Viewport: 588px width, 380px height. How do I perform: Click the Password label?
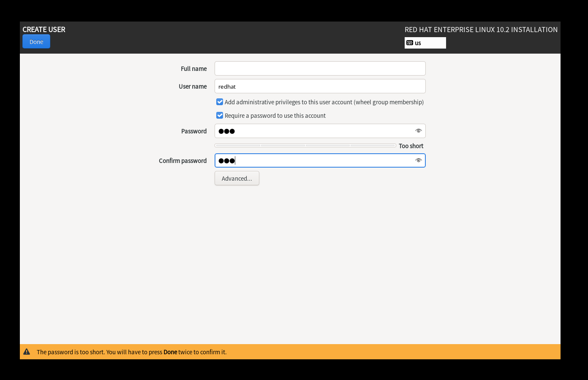(194, 131)
